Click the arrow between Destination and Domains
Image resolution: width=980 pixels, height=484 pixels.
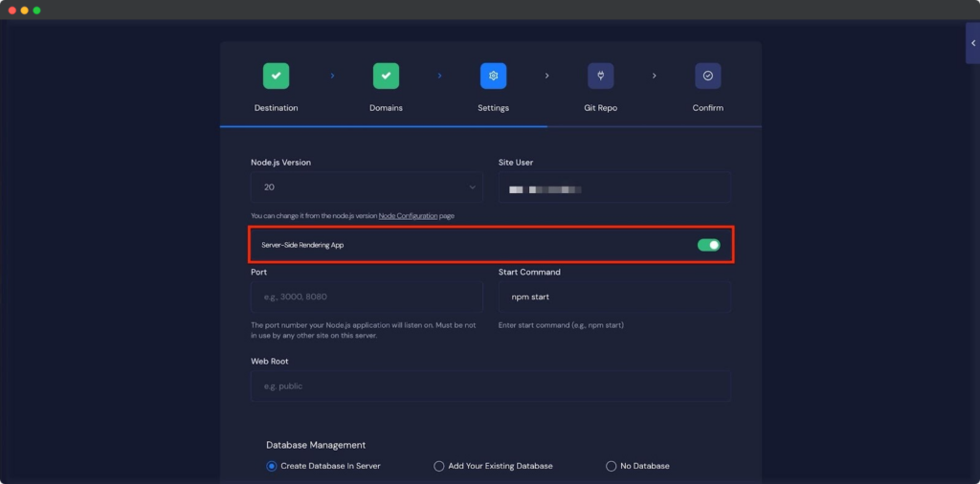[332, 76]
